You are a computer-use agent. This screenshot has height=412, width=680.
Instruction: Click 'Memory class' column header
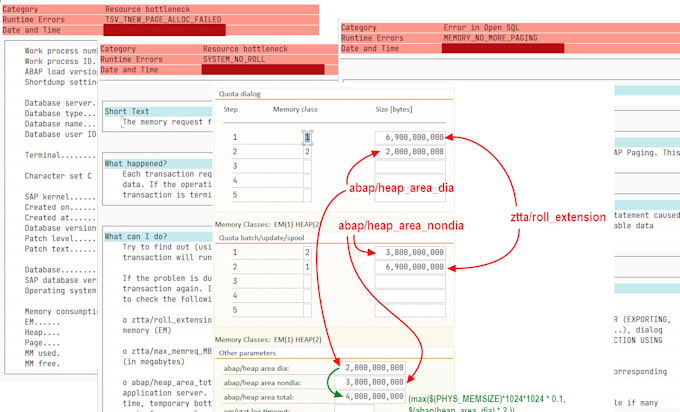(295, 109)
